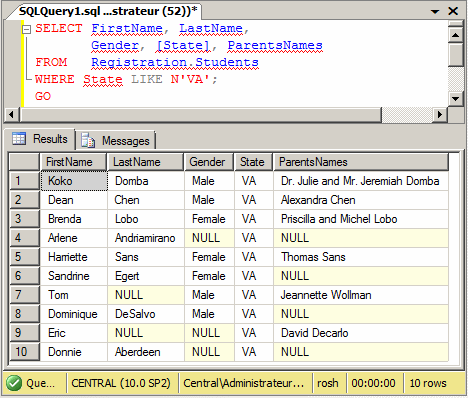Click the GO statement in the editor
Screen dimensions: 468x398
coord(43,96)
